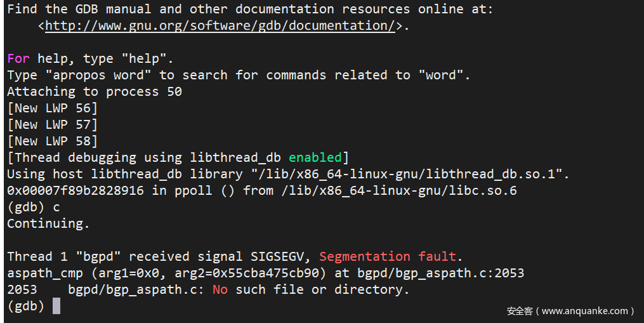Click the terminal cursor block after (gdb)
This screenshot has width=644, height=323.
pyautogui.click(x=56, y=306)
